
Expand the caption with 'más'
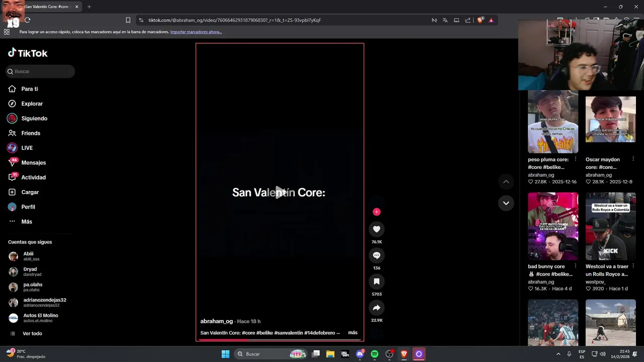[x=353, y=333]
